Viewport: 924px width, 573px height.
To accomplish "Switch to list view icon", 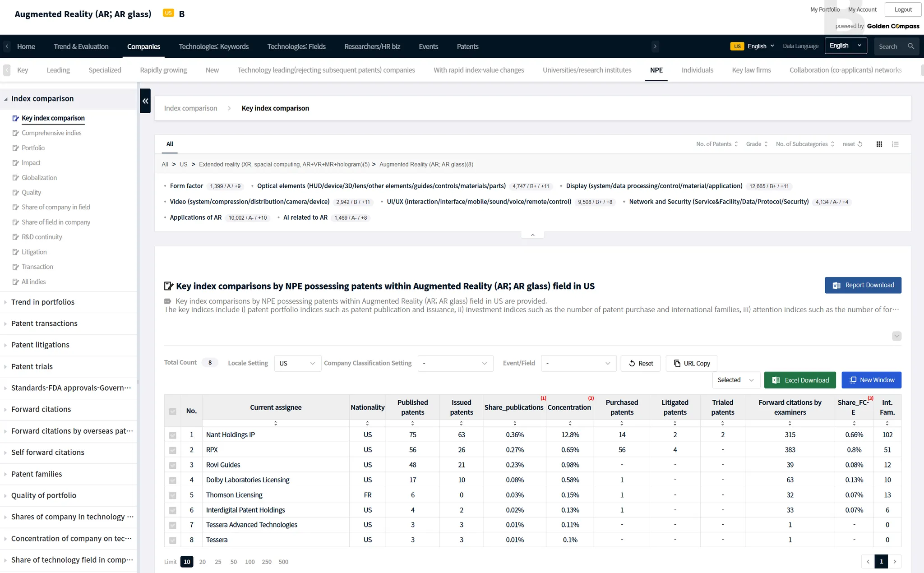I will pyautogui.click(x=895, y=144).
